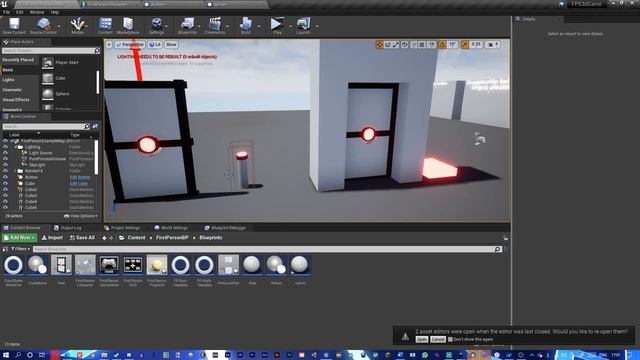This screenshot has width=640, height=360.
Task: Start Play in the editor toolbar
Action: click(277, 24)
